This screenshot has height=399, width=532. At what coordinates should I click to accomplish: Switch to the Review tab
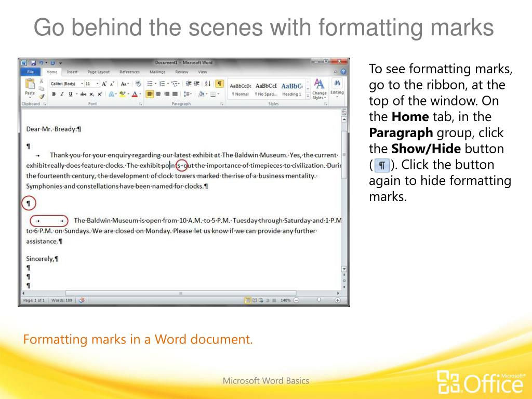181,72
